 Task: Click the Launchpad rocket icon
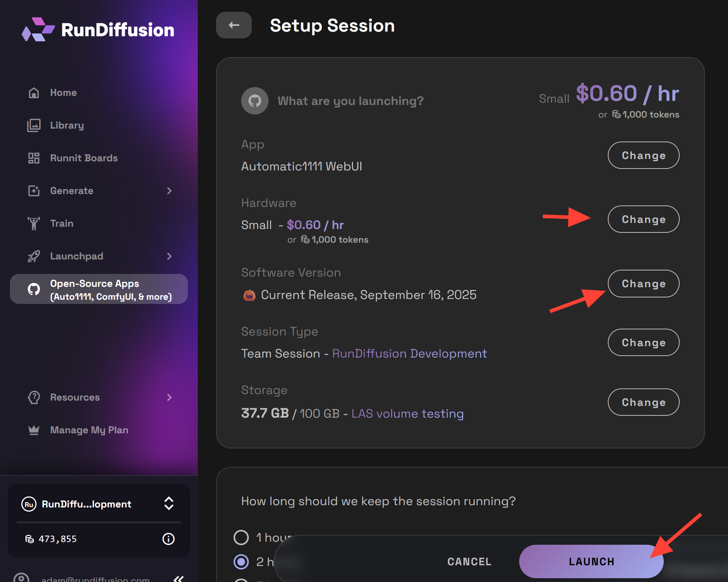33,256
